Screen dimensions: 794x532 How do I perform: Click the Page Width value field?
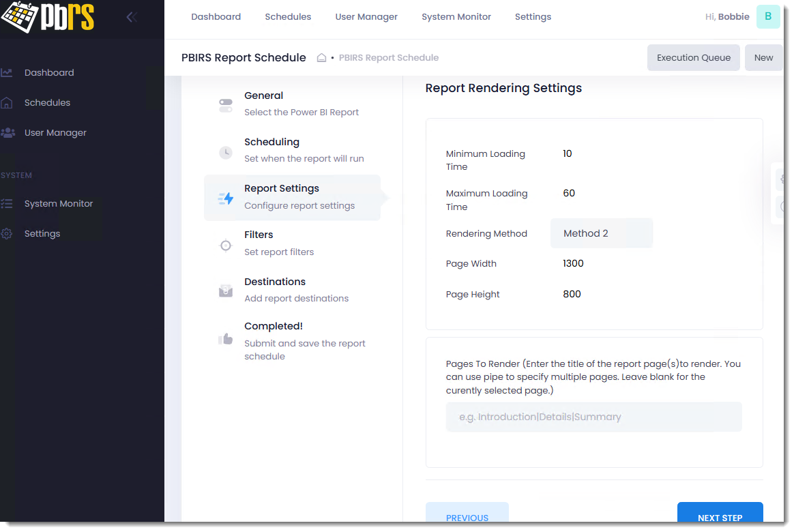pyautogui.click(x=573, y=264)
